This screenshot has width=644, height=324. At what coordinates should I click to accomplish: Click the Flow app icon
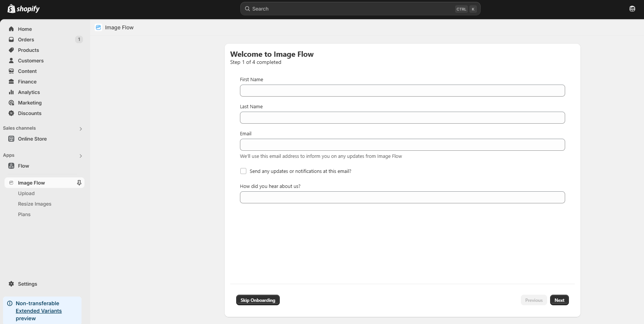pos(11,166)
